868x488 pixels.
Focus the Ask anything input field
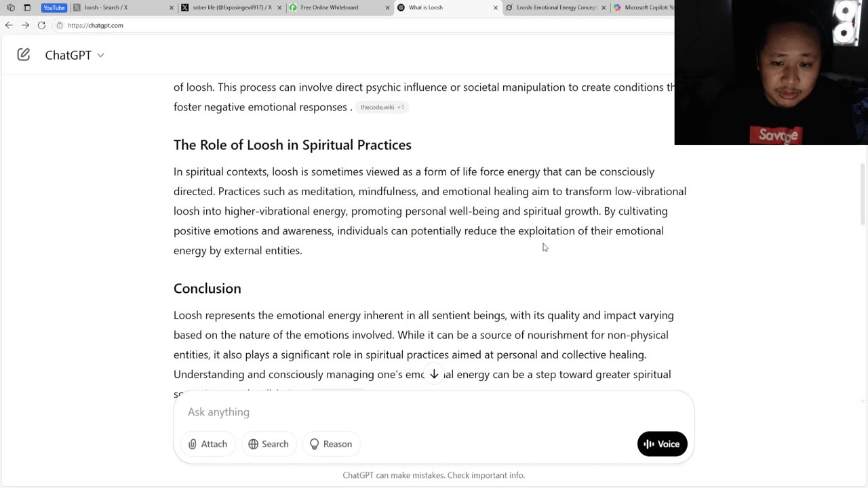coord(434,412)
